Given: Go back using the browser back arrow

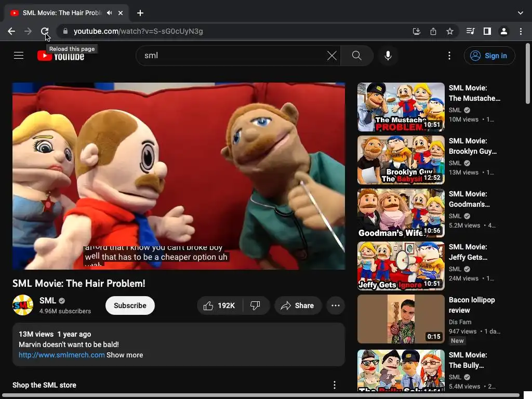Looking at the screenshot, I should 11,31.
